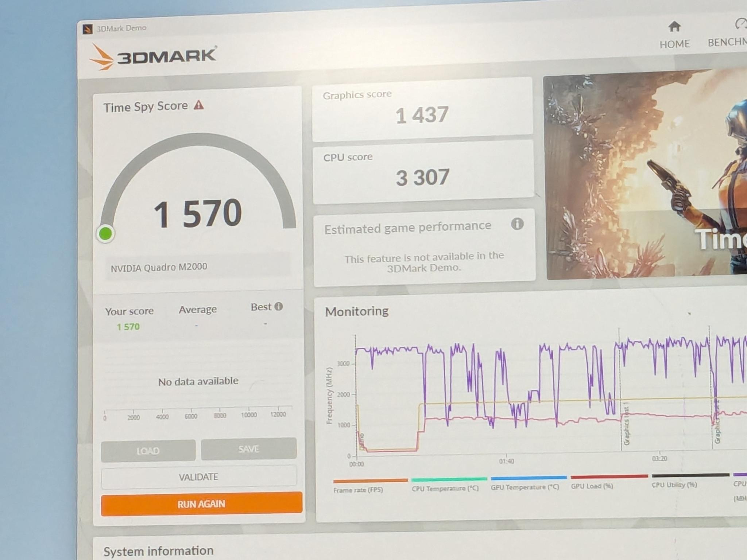This screenshot has width=747, height=560.
Task: Toggle the GPU Load (%) legend
Action: 609,482
